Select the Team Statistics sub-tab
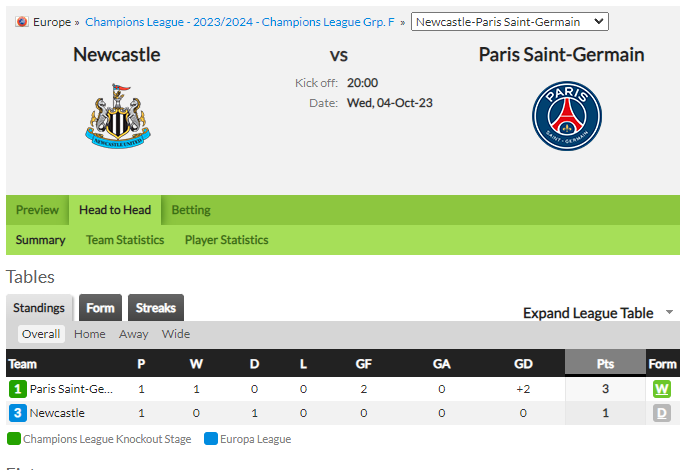Image resolution: width=686 pixels, height=470 pixels. [125, 240]
